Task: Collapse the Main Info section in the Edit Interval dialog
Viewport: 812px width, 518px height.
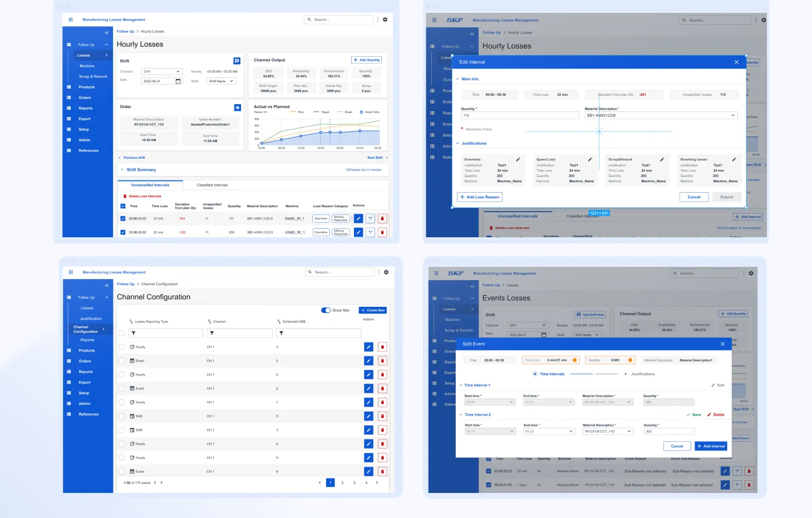Action: tap(457, 79)
